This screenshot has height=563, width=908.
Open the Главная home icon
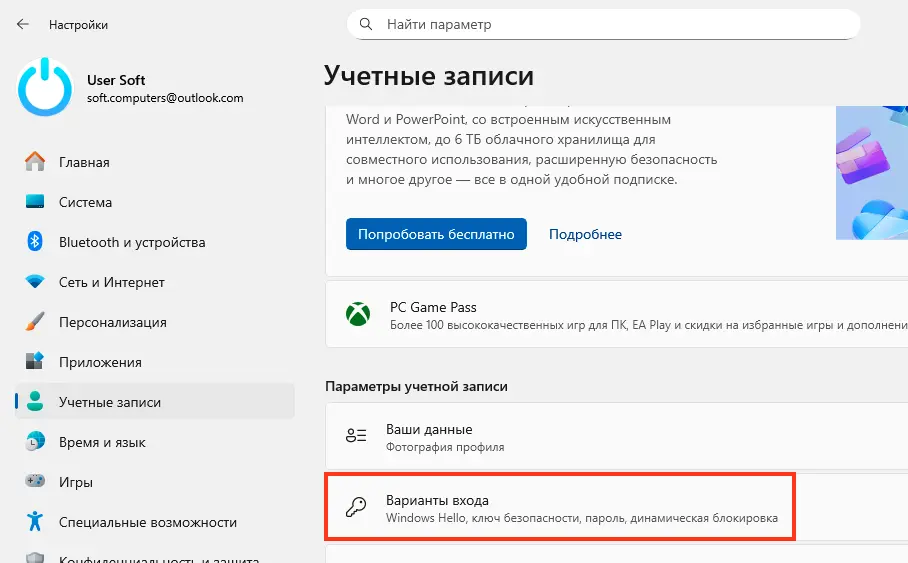coord(35,162)
